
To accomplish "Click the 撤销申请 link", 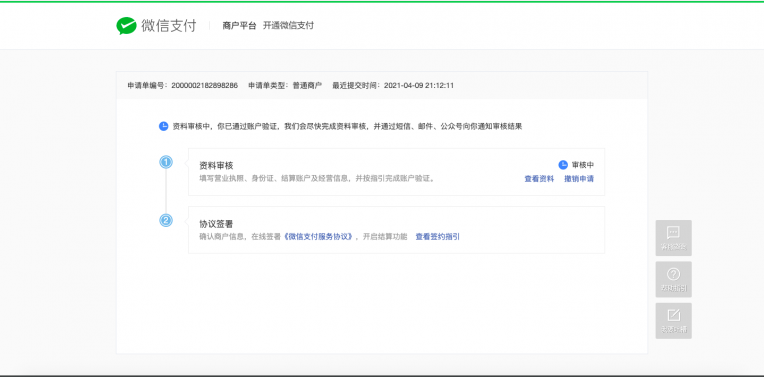I will click(579, 179).
